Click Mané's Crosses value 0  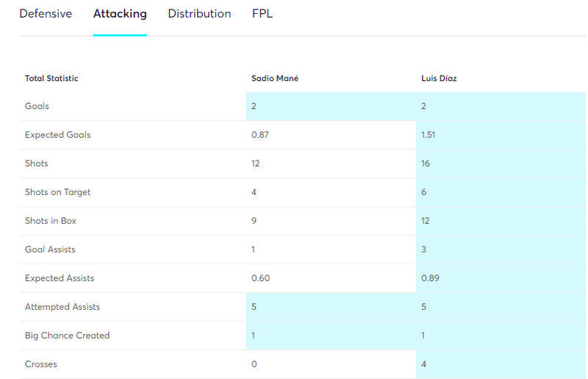[254, 364]
